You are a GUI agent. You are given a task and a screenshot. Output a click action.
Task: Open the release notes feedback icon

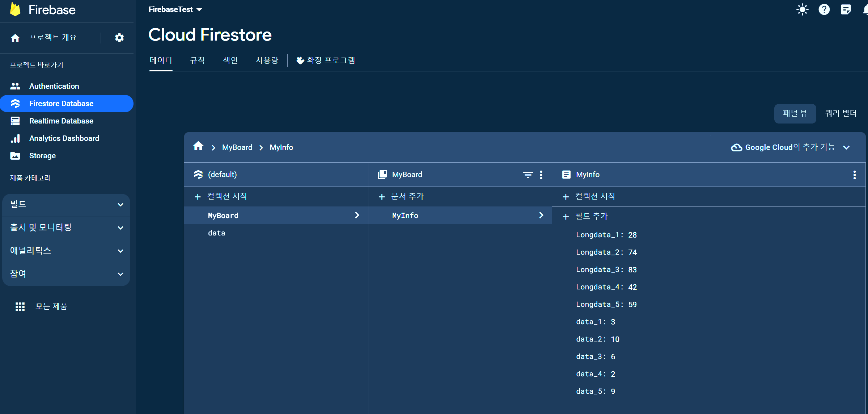pyautogui.click(x=846, y=9)
